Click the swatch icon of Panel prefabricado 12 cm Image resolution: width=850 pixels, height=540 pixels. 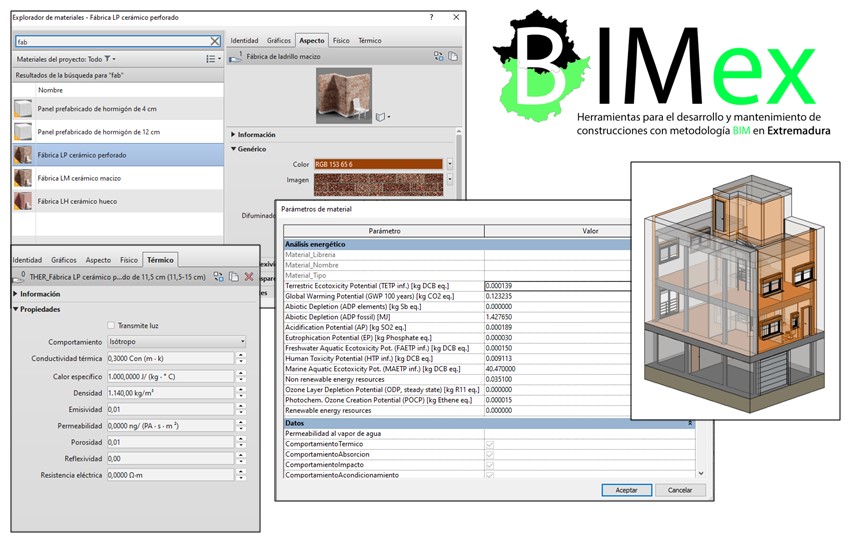click(23, 132)
